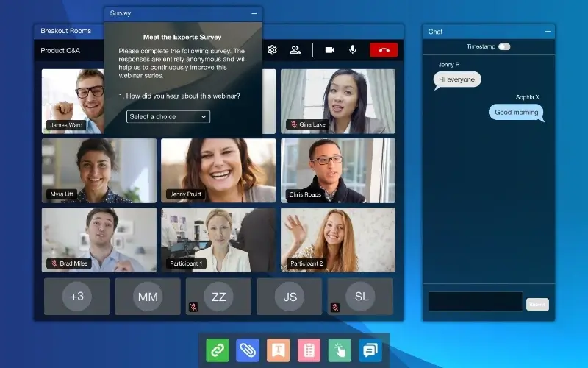
Task: Turn off the camera with video icon
Action: pos(329,50)
